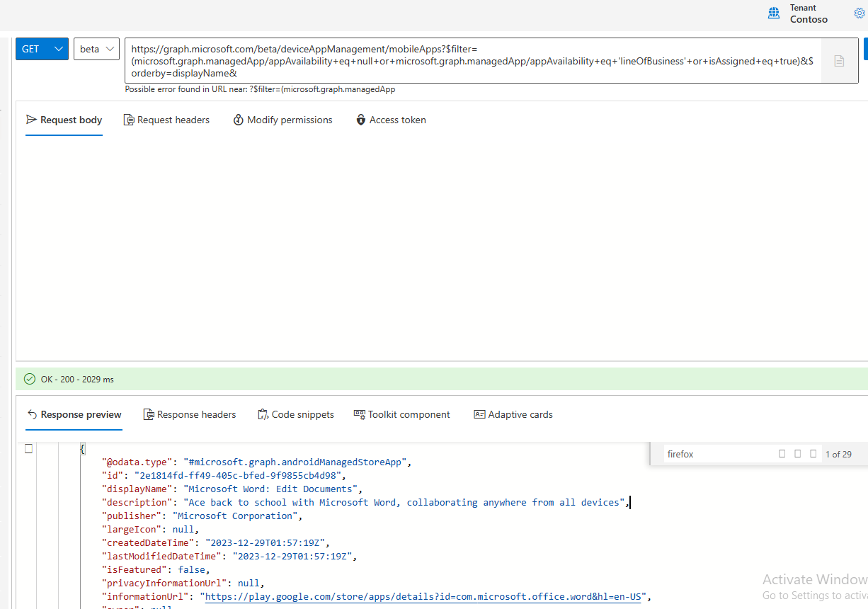Click the lastModifiedDateTime value line

[229, 556]
